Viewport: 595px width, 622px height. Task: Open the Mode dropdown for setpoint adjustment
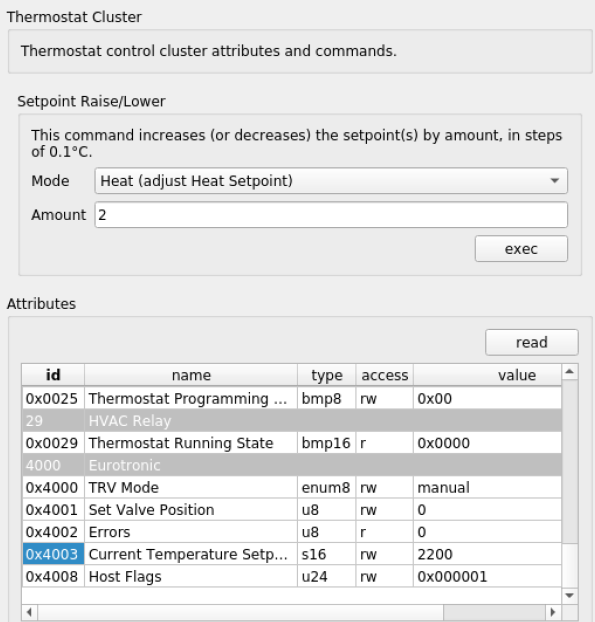click(x=331, y=181)
